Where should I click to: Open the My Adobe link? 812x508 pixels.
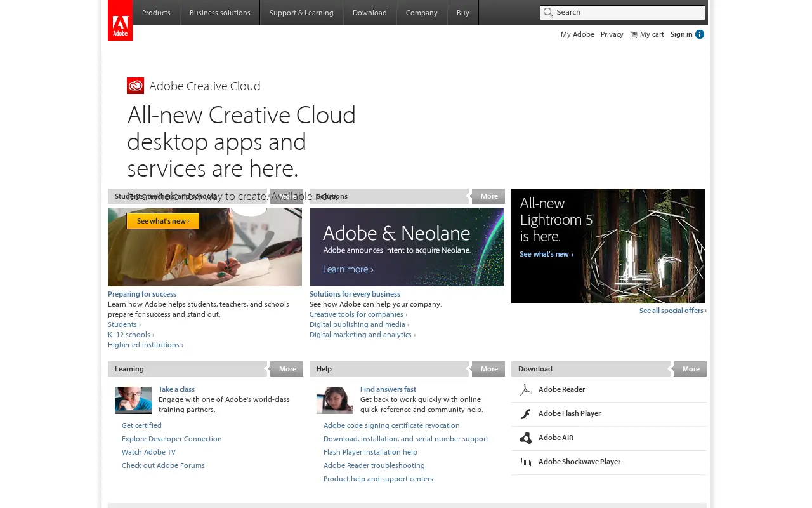tap(577, 34)
